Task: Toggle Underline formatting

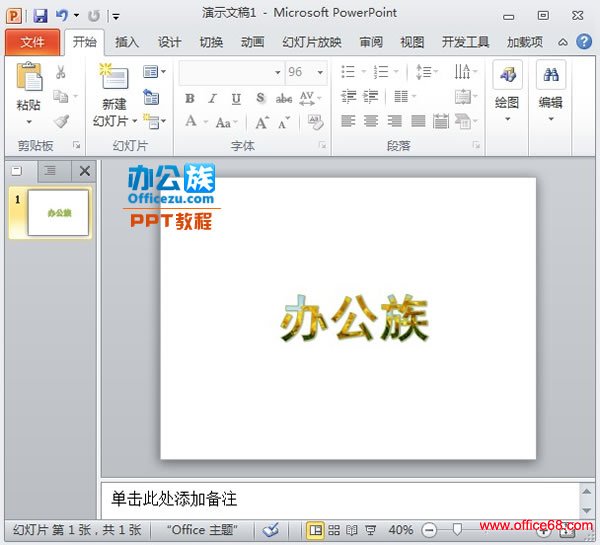Action: click(236, 98)
